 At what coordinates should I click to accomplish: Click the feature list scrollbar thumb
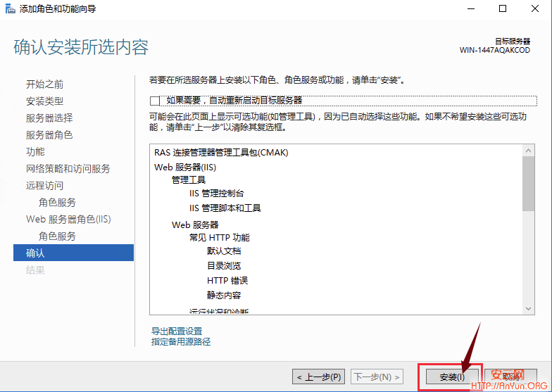click(x=528, y=184)
